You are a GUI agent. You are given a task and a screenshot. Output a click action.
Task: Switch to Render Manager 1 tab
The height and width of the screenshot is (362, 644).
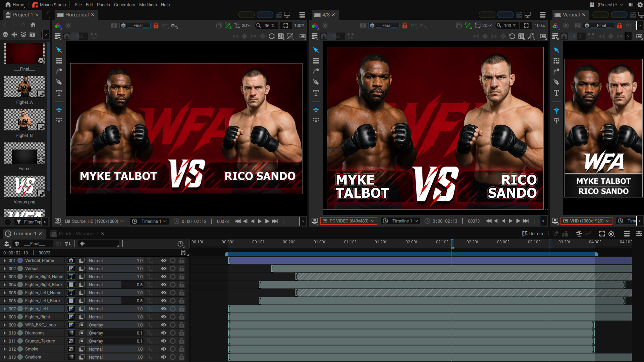pyautogui.click(x=78, y=234)
